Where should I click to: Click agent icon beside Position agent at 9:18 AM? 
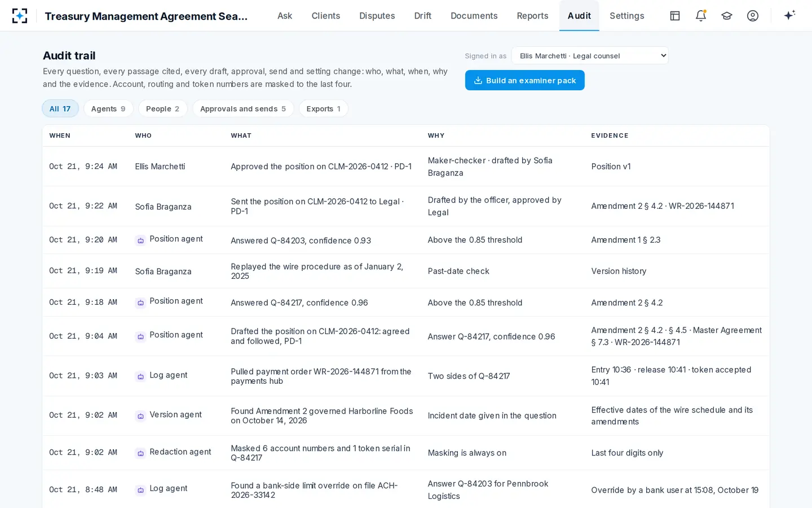click(140, 303)
